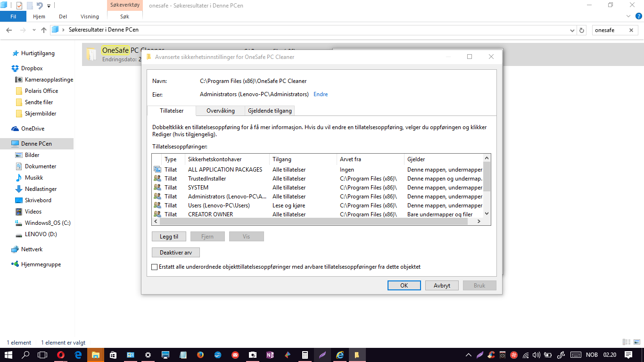Screen dimensions: 644x362
Task: Select OneDrive in navigation pane
Action: 33,129
